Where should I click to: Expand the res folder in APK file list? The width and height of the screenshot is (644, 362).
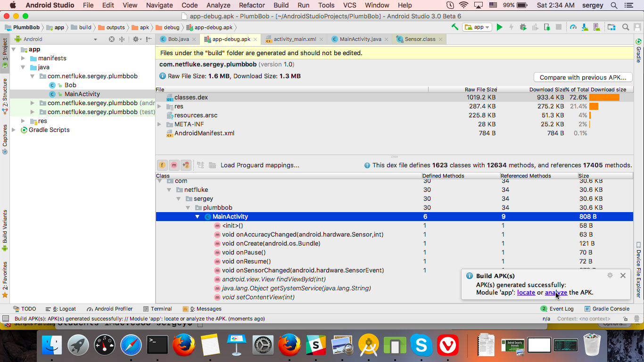159,106
